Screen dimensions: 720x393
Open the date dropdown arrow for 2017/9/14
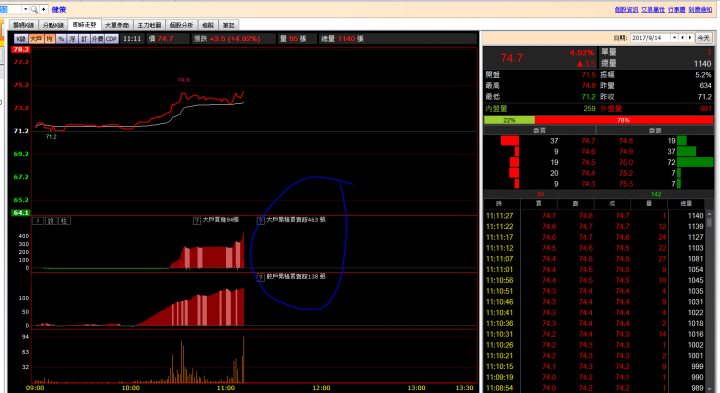click(x=674, y=38)
